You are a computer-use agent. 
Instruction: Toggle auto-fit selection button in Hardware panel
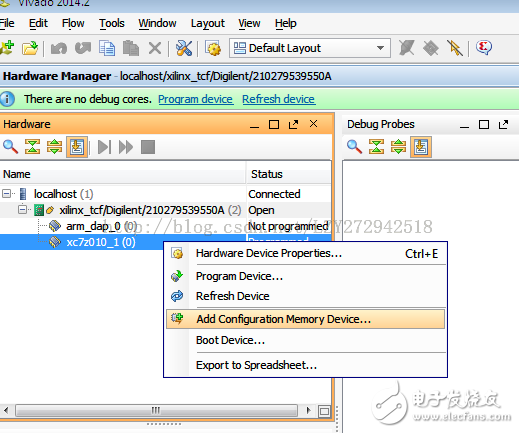coord(77,147)
